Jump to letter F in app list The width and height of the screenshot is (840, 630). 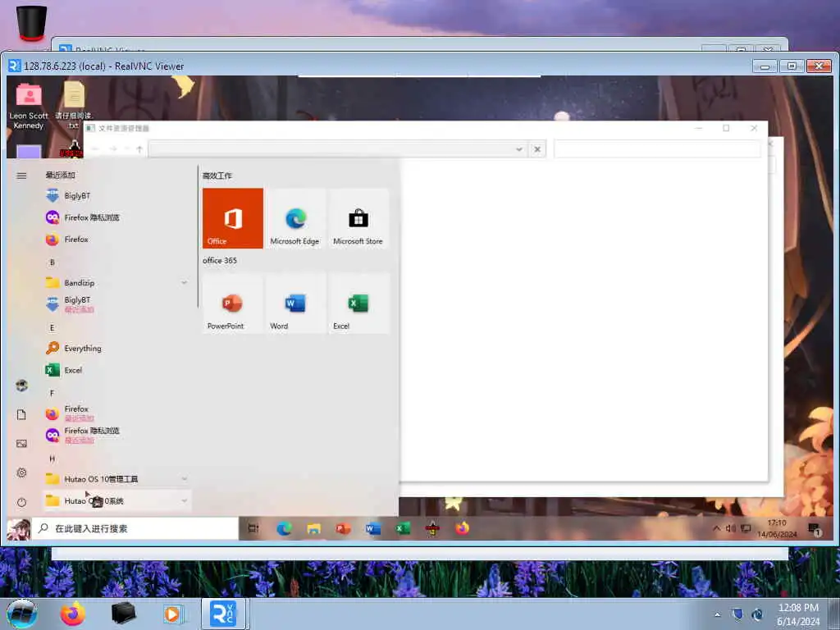point(52,393)
